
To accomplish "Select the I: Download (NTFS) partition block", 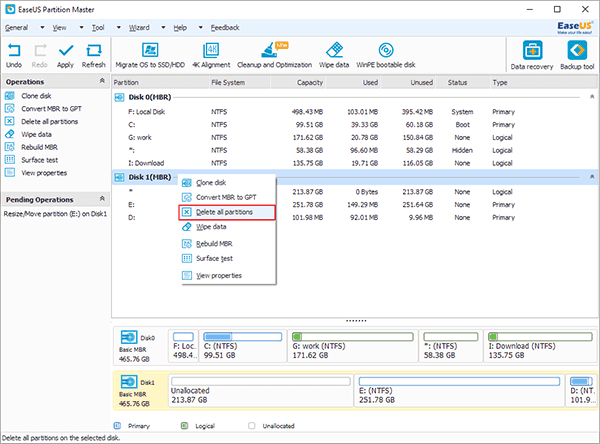I will pos(540,346).
